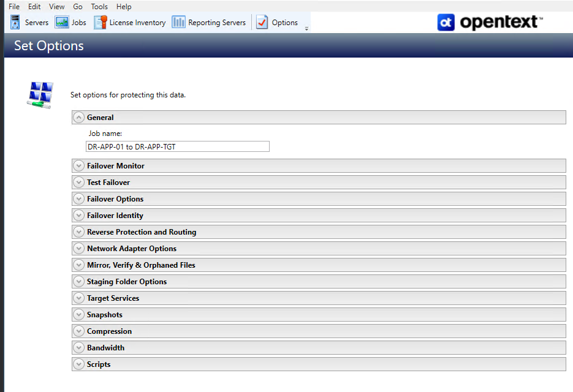573x392 pixels.
Task: Expand the Failover Monitor section
Action: (78, 166)
